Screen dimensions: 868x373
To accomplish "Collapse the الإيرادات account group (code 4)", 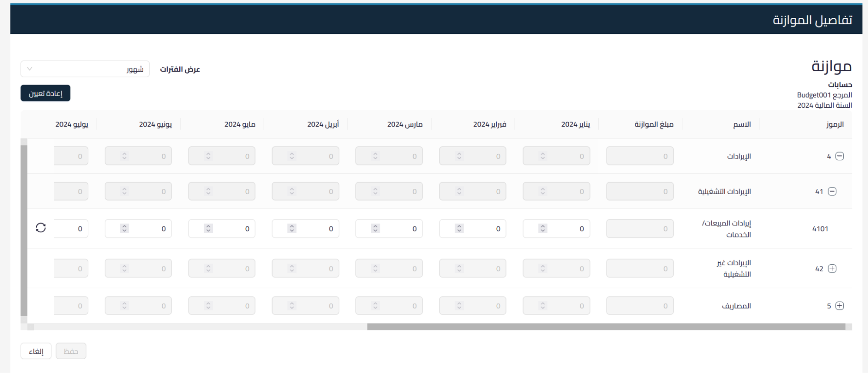I will (840, 156).
